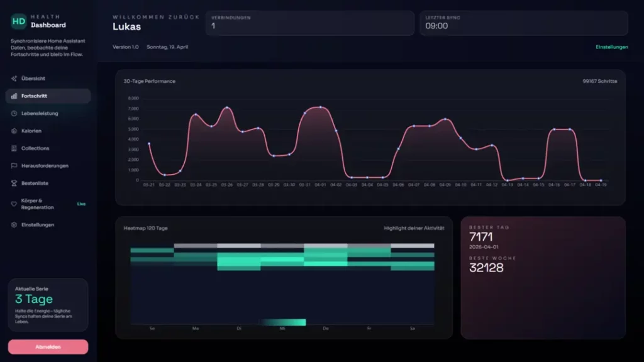Open Collections via its sidebar icon
This screenshot has width=644, height=362.
(x=14, y=148)
